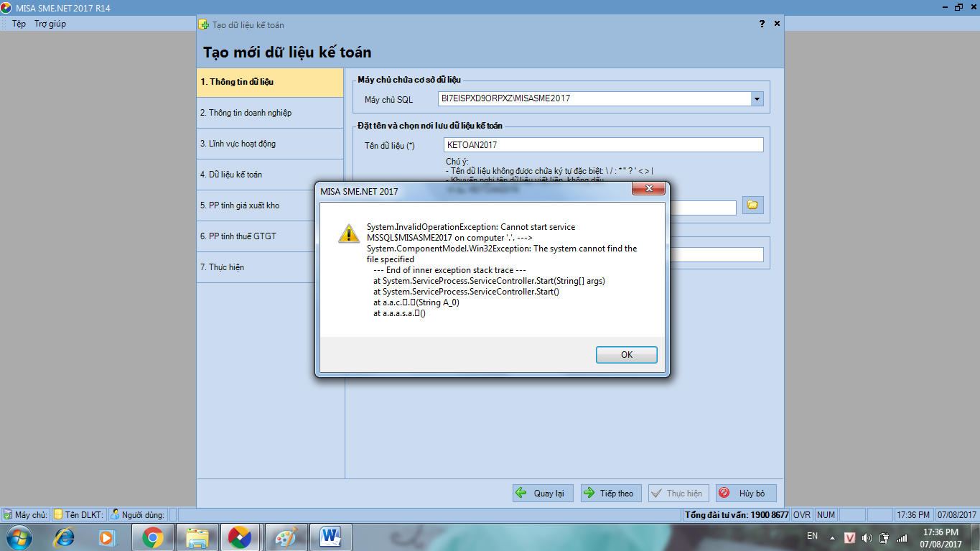Screen dimensions: 980x551
Task: Click the help question mark in wizard title
Action: (762, 24)
